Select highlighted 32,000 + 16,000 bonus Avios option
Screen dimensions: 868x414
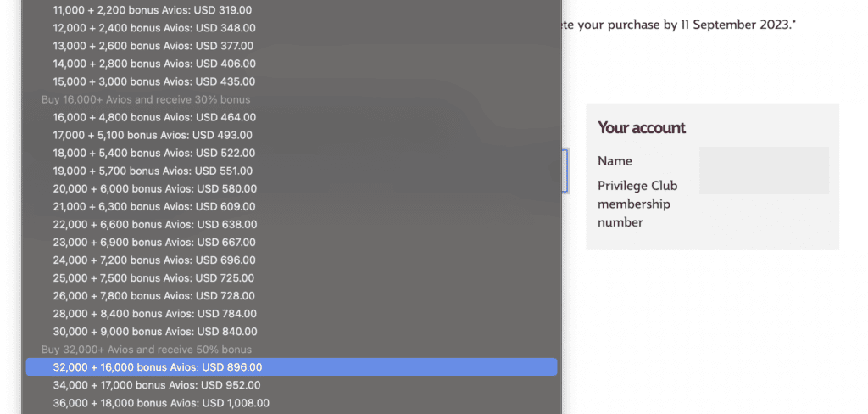[x=158, y=367]
